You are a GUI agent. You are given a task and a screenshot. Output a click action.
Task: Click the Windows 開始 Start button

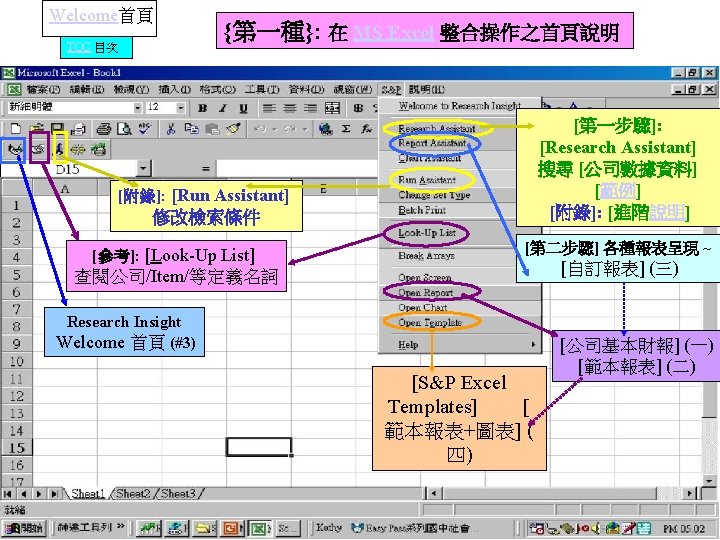[24, 529]
